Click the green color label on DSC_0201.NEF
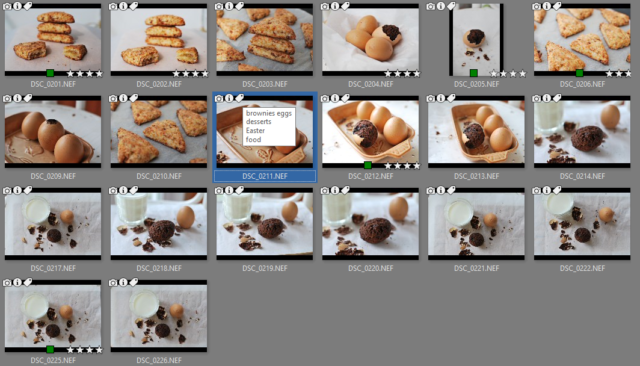This screenshot has width=640, height=366. [x=50, y=73]
